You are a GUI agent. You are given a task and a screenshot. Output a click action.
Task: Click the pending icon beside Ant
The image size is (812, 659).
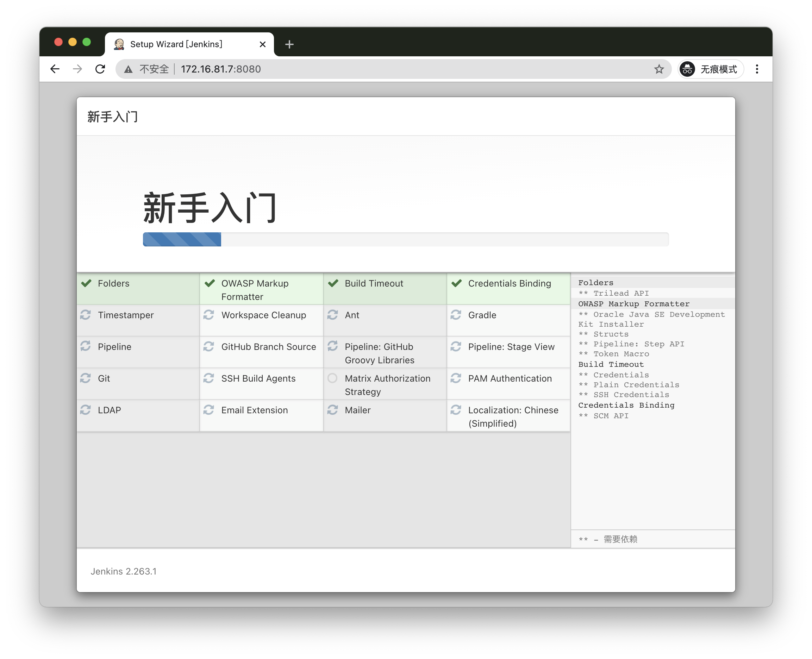coord(332,315)
